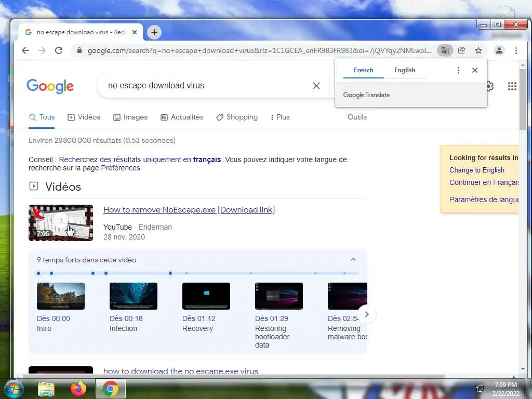Select French in the translate popup

363,70
